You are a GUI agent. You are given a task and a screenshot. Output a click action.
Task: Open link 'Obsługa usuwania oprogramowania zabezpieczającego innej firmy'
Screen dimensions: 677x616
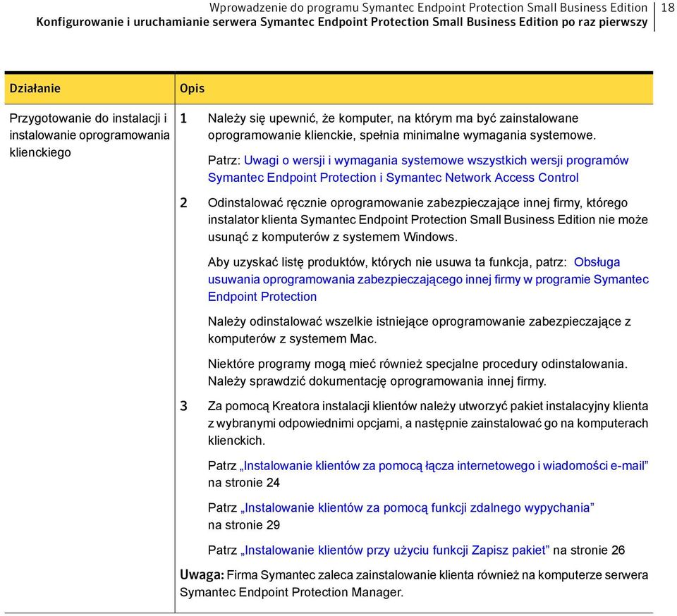[428, 279]
